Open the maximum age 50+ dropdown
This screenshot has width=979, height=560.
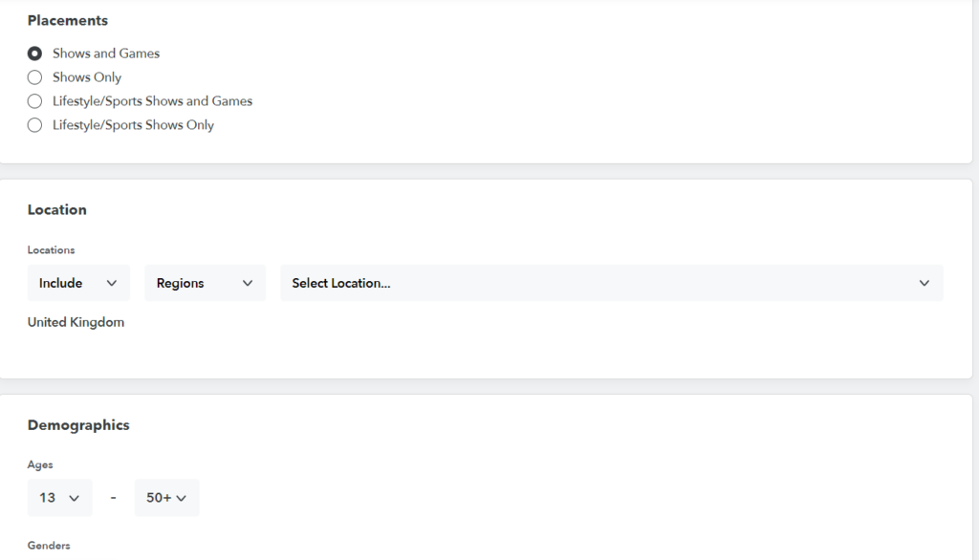pyautogui.click(x=165, y=498)
